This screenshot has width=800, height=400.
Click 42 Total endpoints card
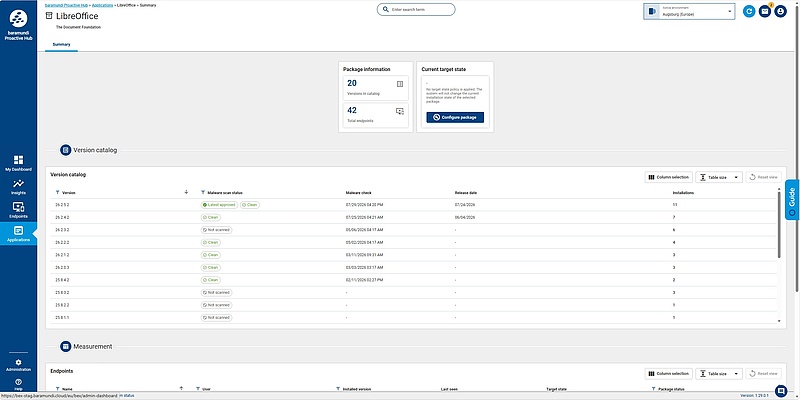376,115
